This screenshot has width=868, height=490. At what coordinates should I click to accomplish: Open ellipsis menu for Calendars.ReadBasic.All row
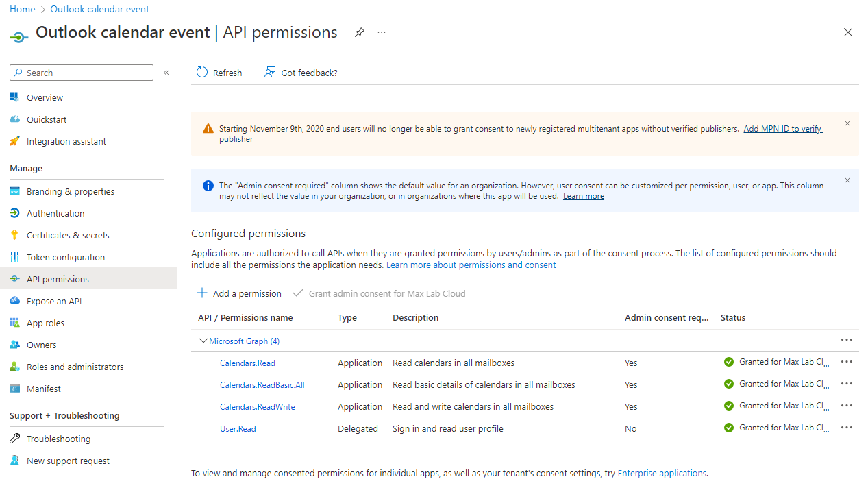click(847, 384)
